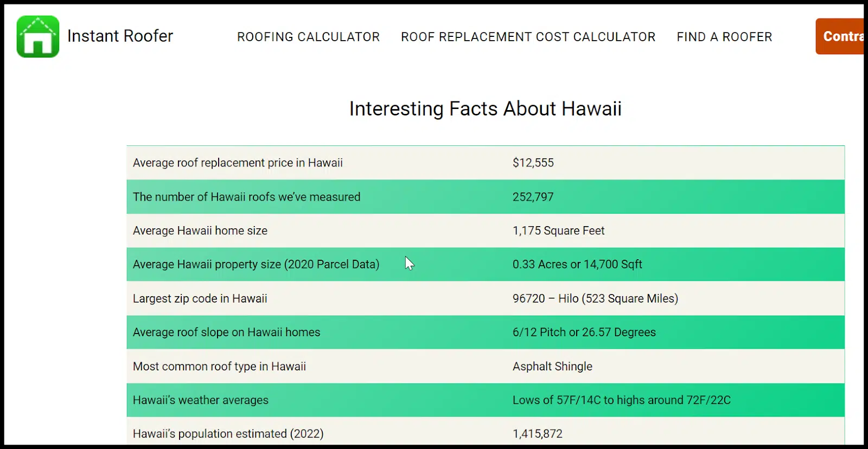Select 'Average roof replacement price in Hawaii' cell
The height and width of the screenshot is (449, 868).
coord(238,163)
